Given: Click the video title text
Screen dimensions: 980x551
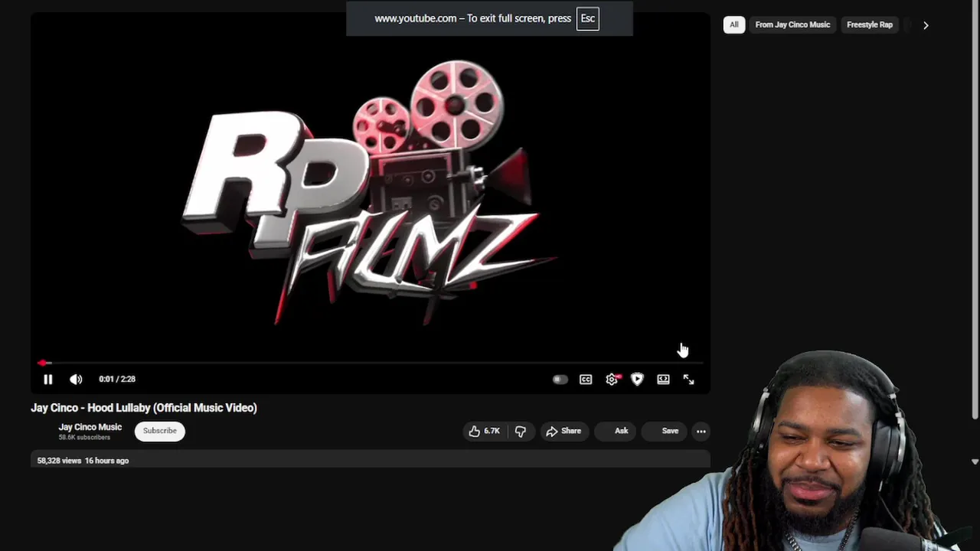Looking at the screenshot, I should coord(144,408).
